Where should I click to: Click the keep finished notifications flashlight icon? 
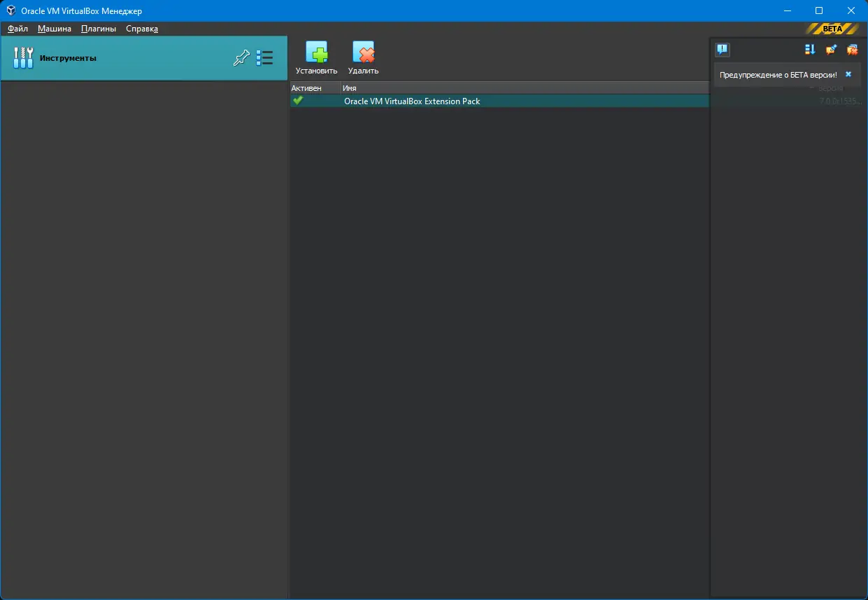click(x=831, y=50)
